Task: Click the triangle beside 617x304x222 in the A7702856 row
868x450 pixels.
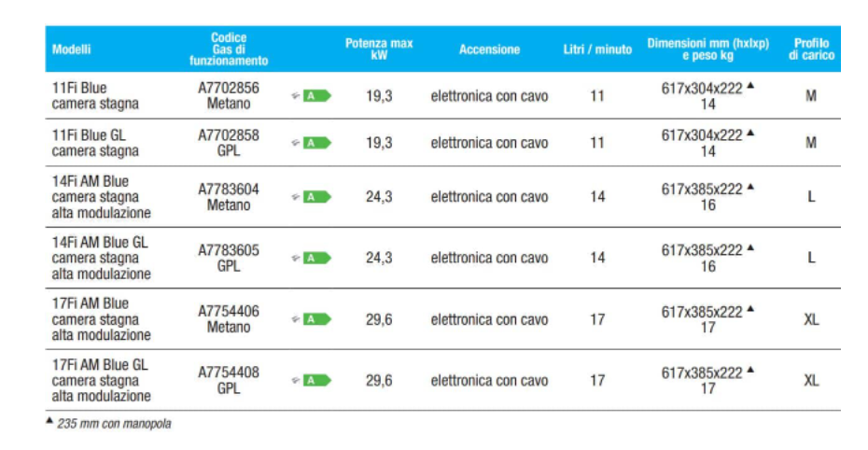Action: pos(750,86)
